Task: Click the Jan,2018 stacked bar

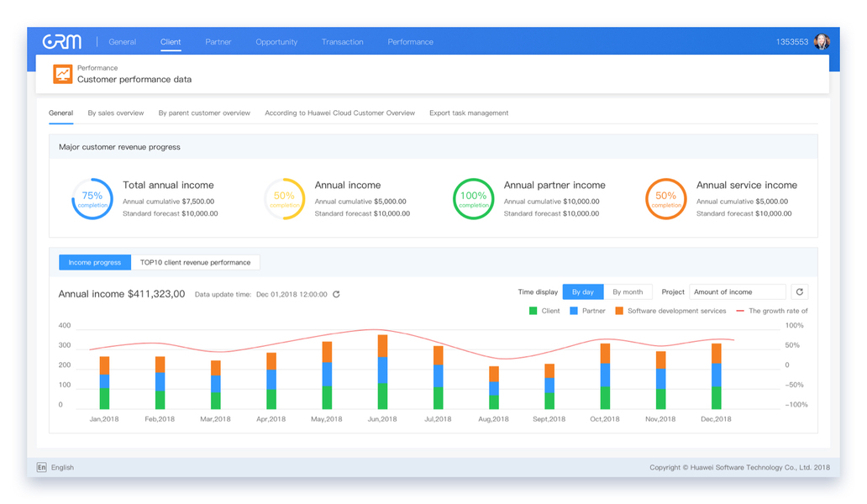Action: click(104, 382)
